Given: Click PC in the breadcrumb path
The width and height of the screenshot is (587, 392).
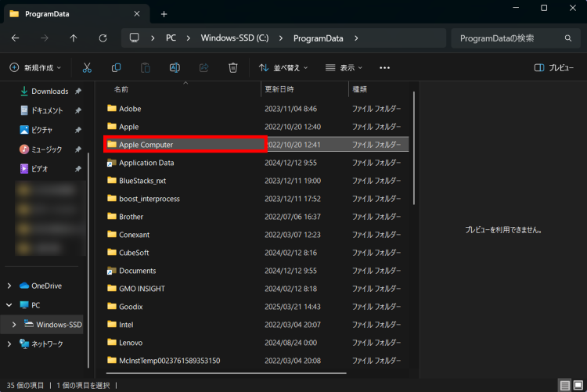Looking at the screenshot, I should click(x=171, y=38).
